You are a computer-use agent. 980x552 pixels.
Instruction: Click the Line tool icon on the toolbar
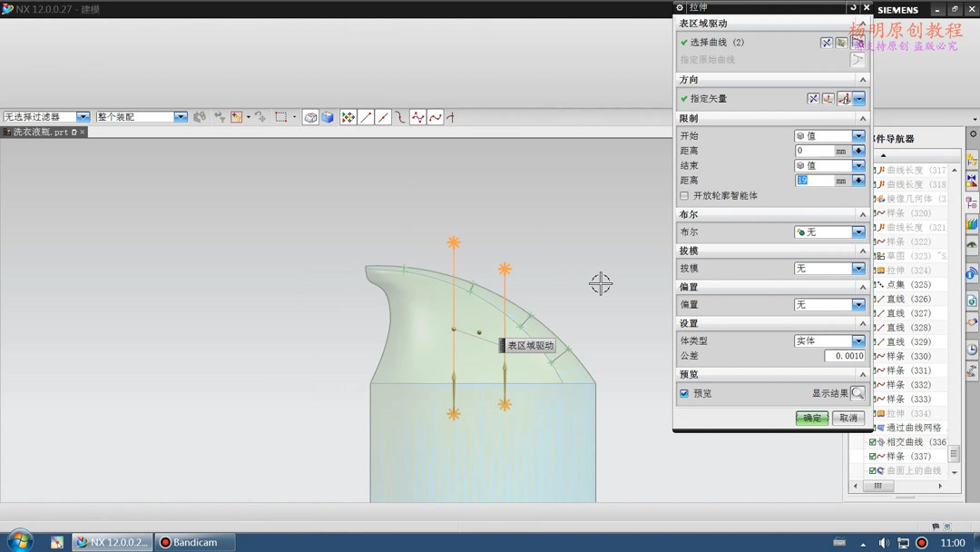click(363, 116)
